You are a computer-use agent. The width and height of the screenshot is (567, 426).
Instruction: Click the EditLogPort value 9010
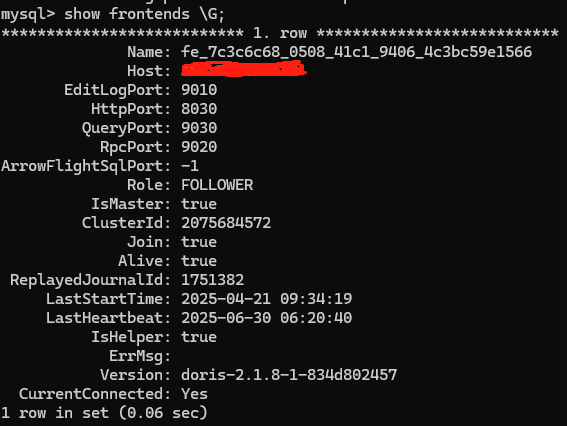pyautogui.click(x=199, y=90)
